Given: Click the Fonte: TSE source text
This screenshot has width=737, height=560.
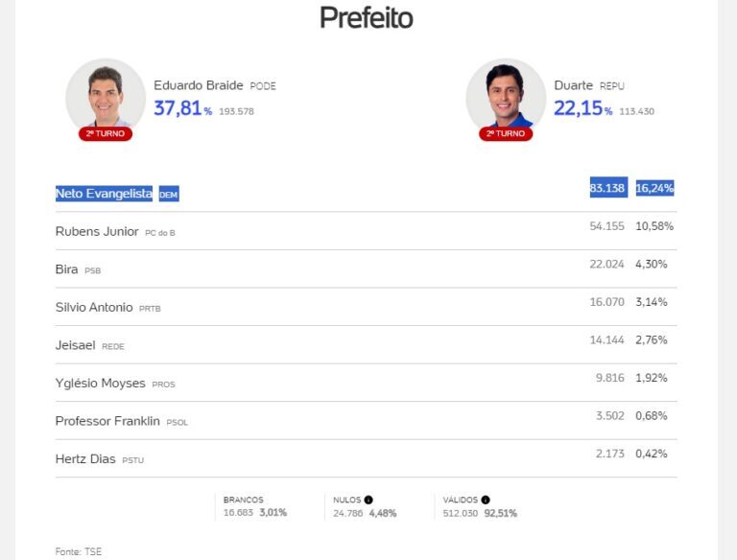Looking at the screenshot, I should pos(78,551).
